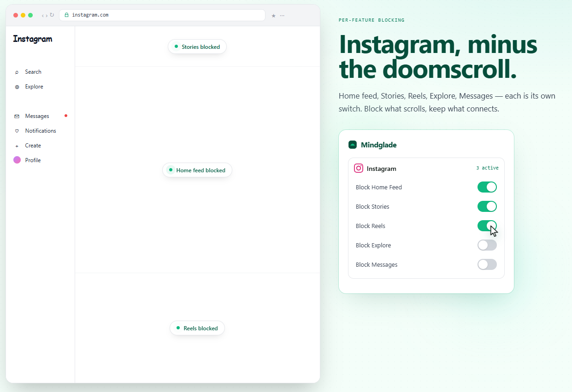
Task: Click the red close window dot
Action: coord(16,15)
